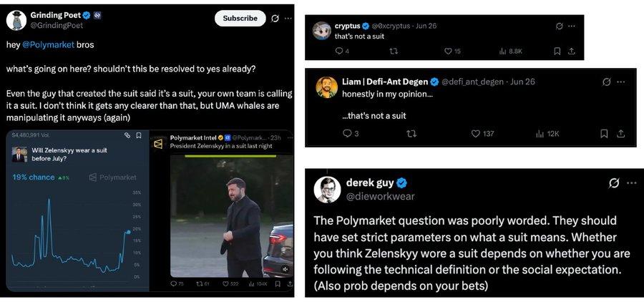Image resolution: width=644 pixels, height=302 pixels.
Task: Bookmark cryptus's tweet
Action: point(557,51)
